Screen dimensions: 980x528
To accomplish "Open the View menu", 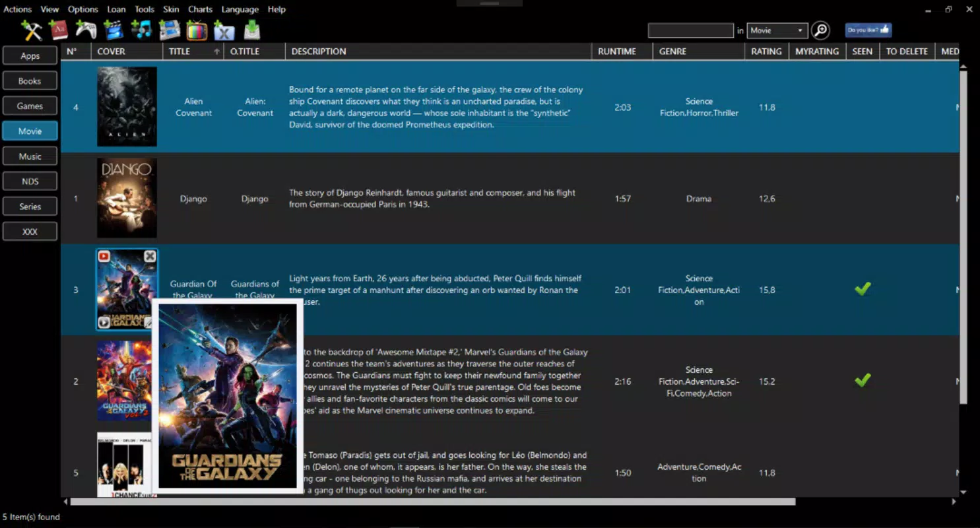I will click(x=49, y=9).
